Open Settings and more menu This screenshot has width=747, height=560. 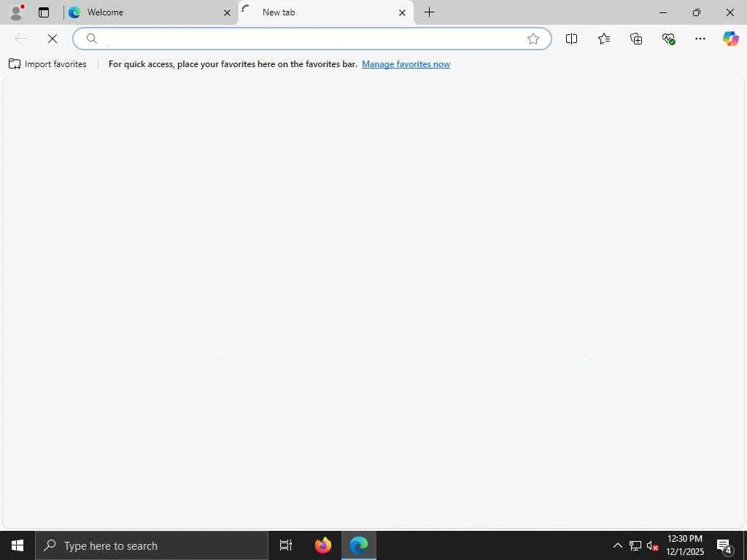[x=700, y=39]
